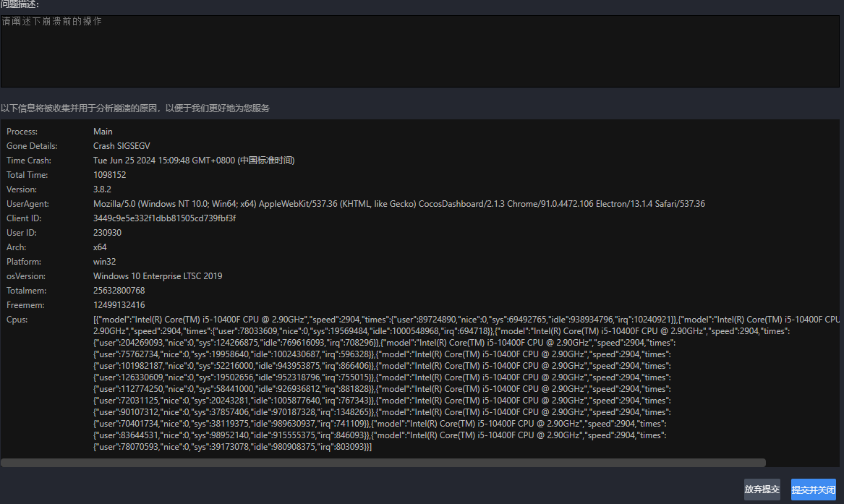Click the crash description text area
Image resolution: width=844 pixels, height=504 pixels.
pos(420,51)
